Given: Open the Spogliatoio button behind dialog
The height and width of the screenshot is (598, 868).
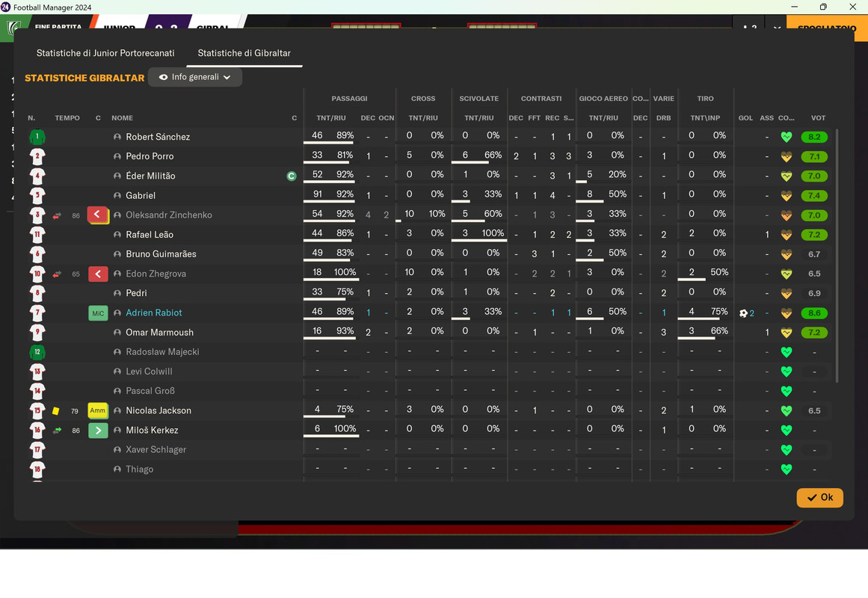Looking at the screenshot, I should [x=826, y=28].
